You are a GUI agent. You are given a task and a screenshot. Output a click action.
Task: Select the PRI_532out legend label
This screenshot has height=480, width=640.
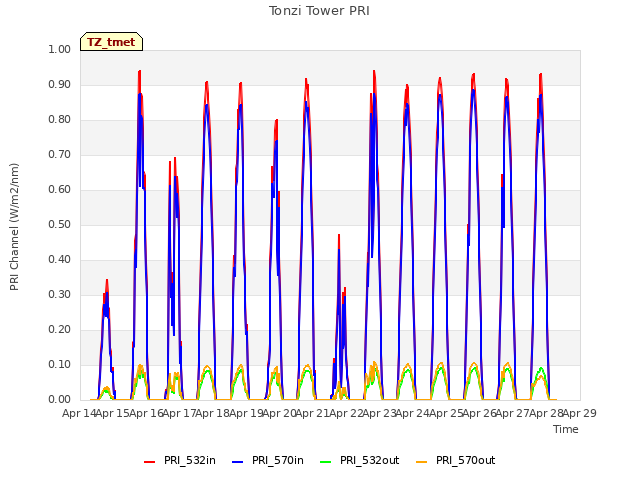coord(370,460)
